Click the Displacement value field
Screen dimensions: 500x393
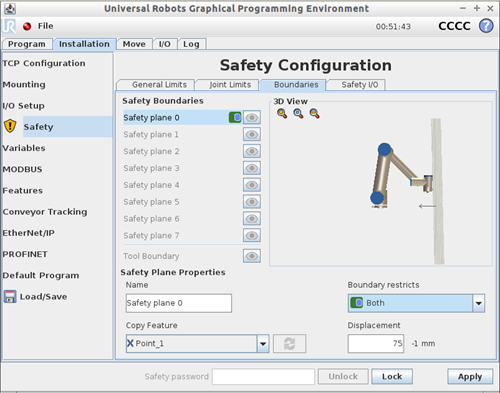coord(376,343)
